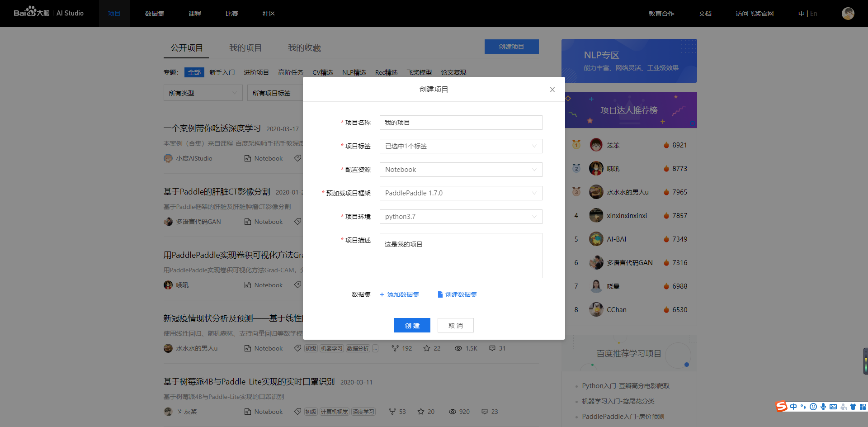Click the microphone icon in Sogou input bar
Viewport: 868px width, 427px height.
[x=823, y=407]
